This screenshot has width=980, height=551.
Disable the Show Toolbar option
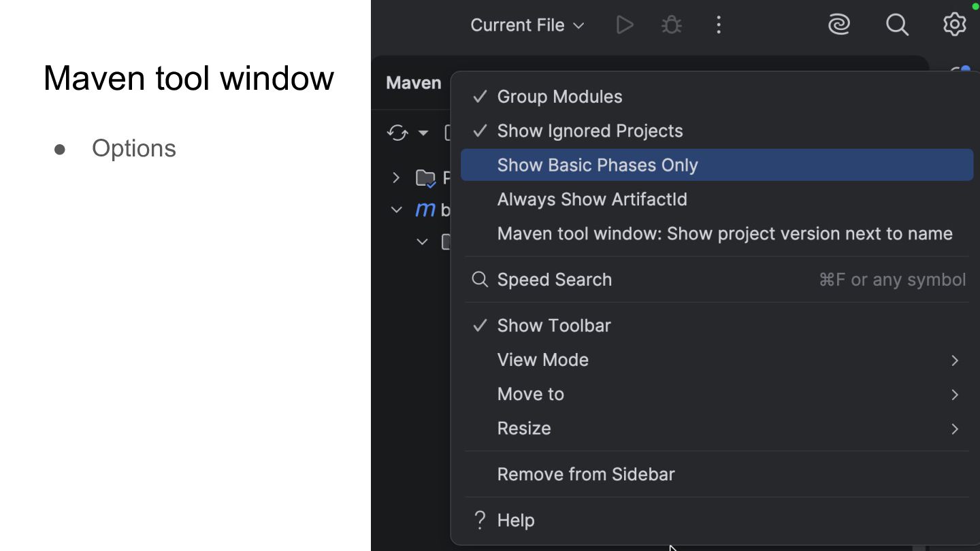(x=554, y=326)
